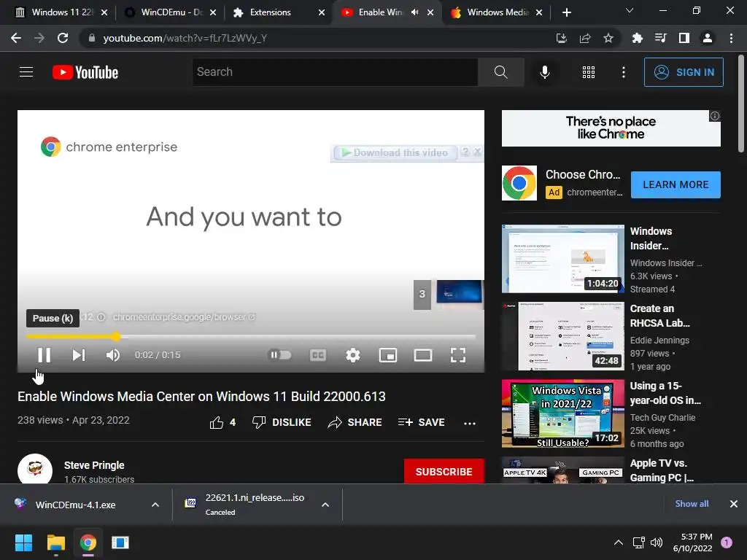This screenshot has height=560, width=747.
Task: Open ad info icon on banner
Action: (715, 116)
